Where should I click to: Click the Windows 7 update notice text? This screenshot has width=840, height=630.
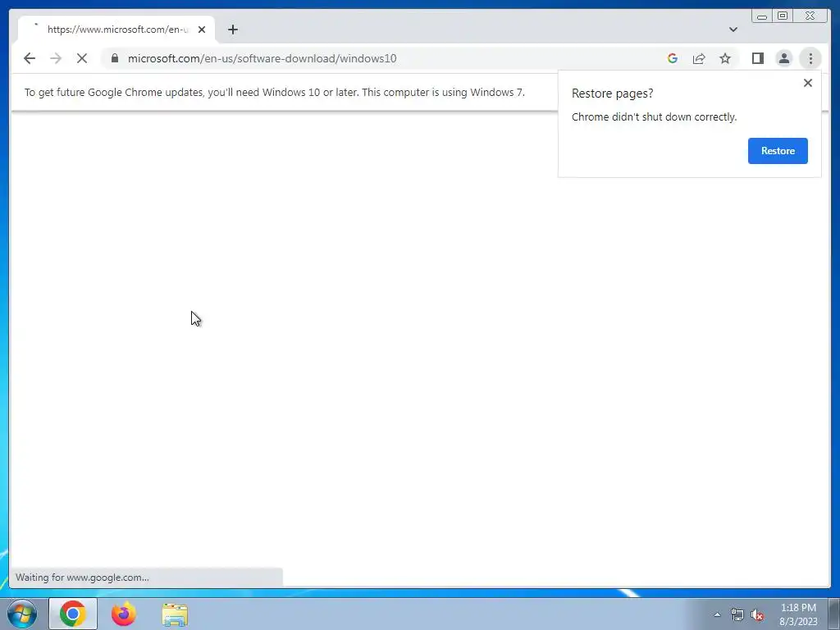[x=274, y=92]
